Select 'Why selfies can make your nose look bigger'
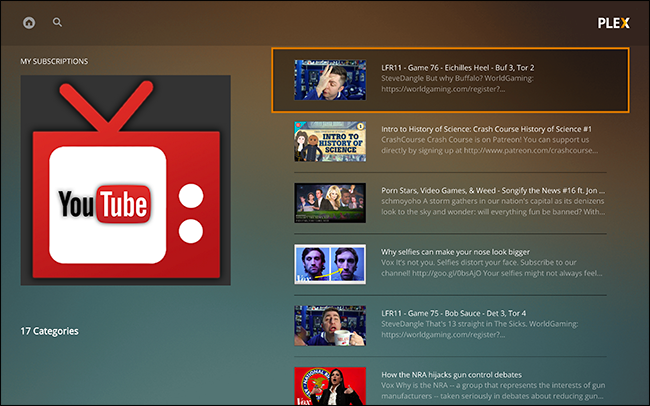Viewport: 650px width, 406px height. click(x=455, y=252)
